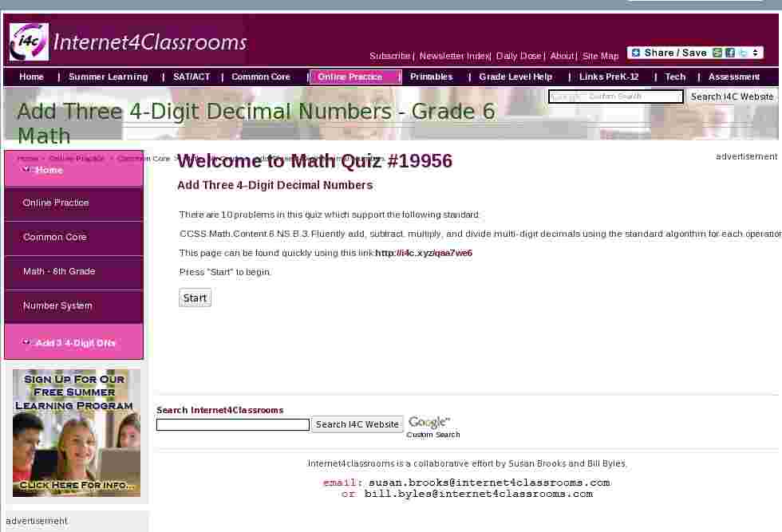
Task: Focus the bottom Search Internet4Classrooms field
Action: (233, 424)
